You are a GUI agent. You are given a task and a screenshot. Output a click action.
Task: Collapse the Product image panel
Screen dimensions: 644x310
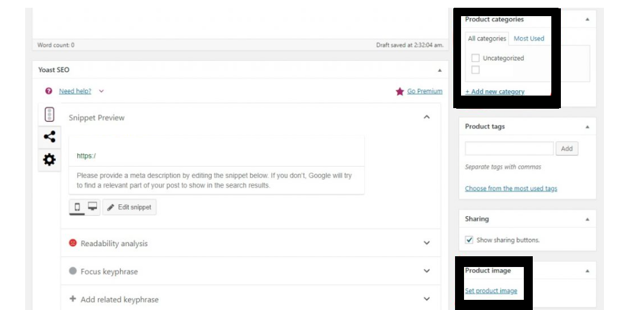point(587,271)
